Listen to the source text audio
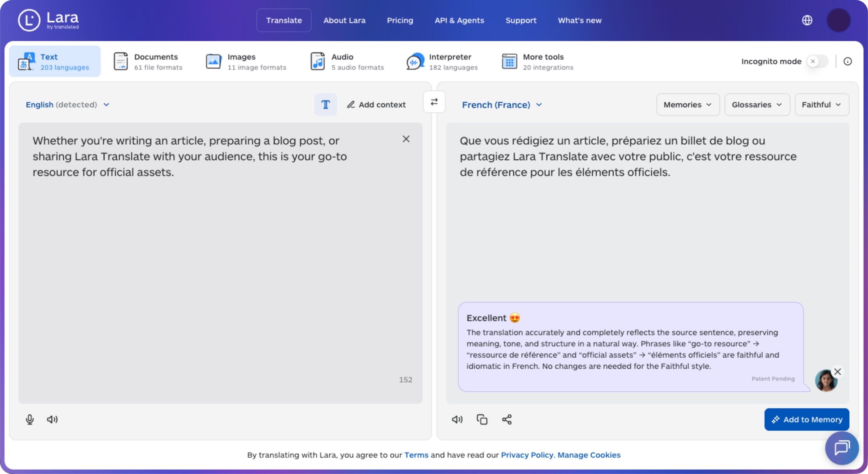868x474 pixels. pos(52,419)
